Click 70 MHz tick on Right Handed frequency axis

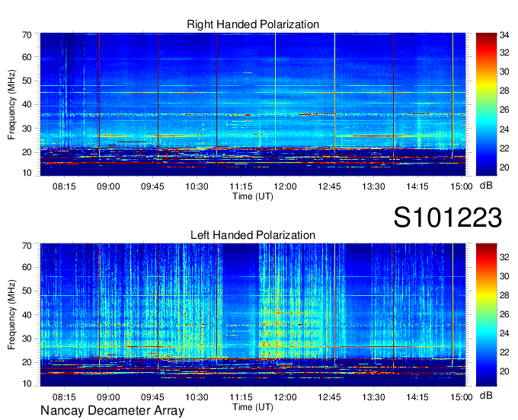(x=27, y=35)
